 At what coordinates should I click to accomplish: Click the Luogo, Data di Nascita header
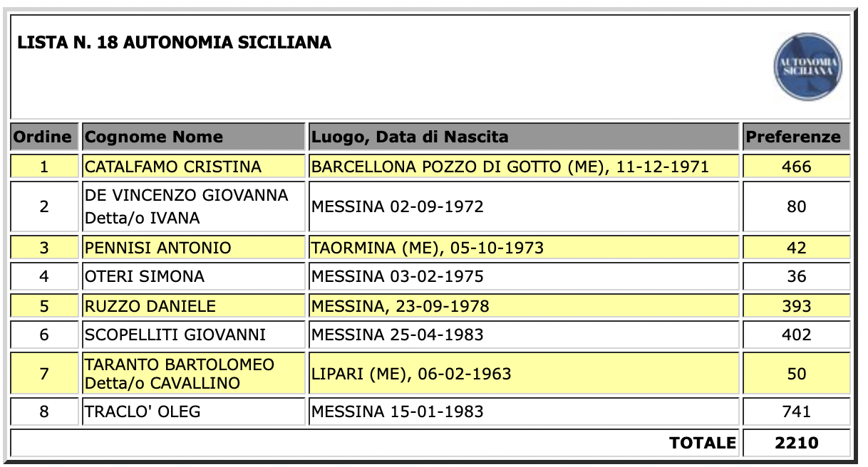tap(410, 137)
